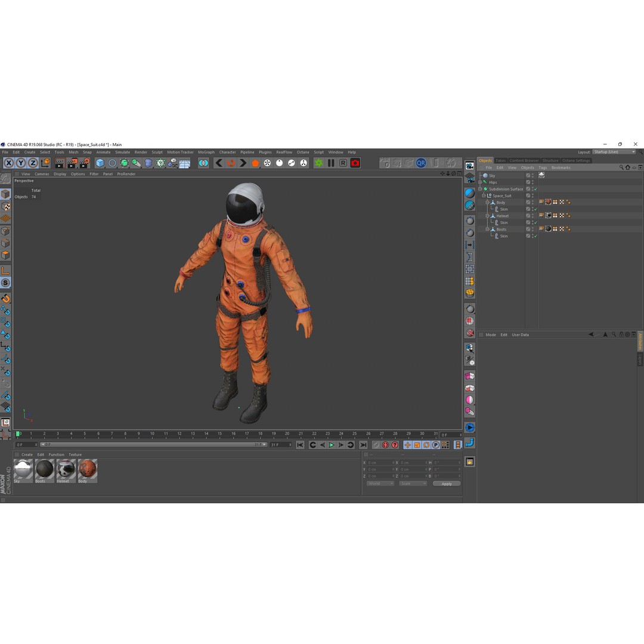This screenshot has height=644, width=644.
Task: Open Edit Render Settings gear clapperboard
Action: [85, 163]
